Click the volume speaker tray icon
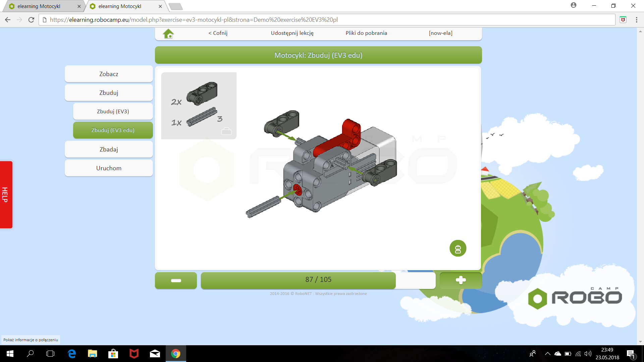 588,354
